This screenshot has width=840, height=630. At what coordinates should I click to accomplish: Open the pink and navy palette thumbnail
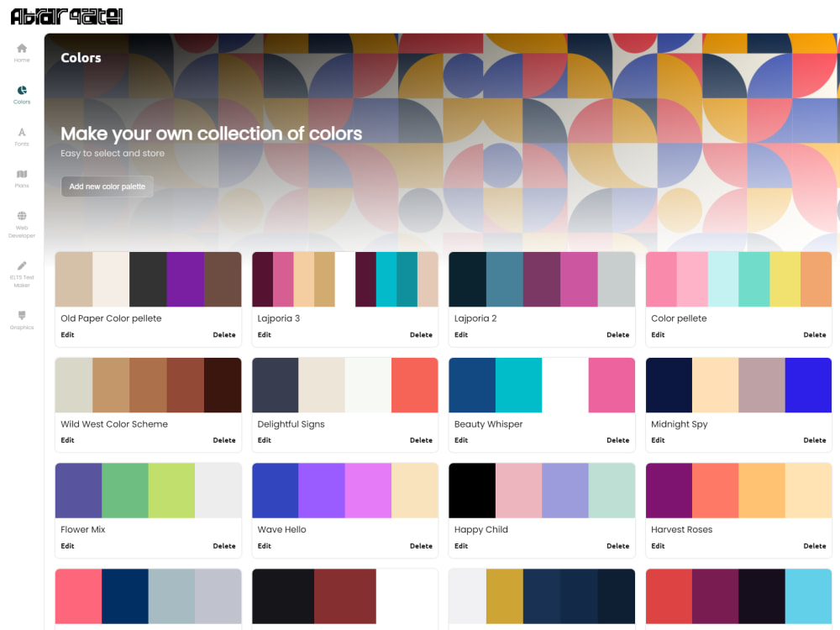[x=149, y=596]
